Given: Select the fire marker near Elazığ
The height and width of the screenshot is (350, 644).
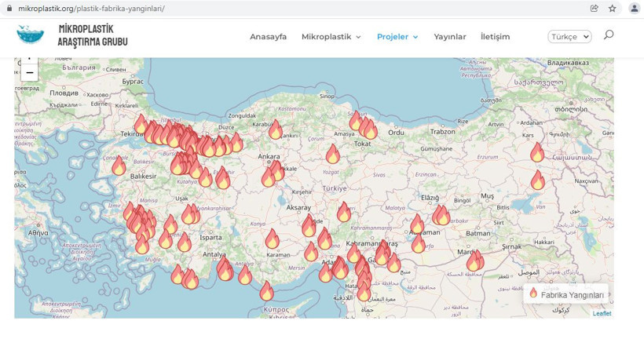Looking at the screenshot, I should click(441, 215).
